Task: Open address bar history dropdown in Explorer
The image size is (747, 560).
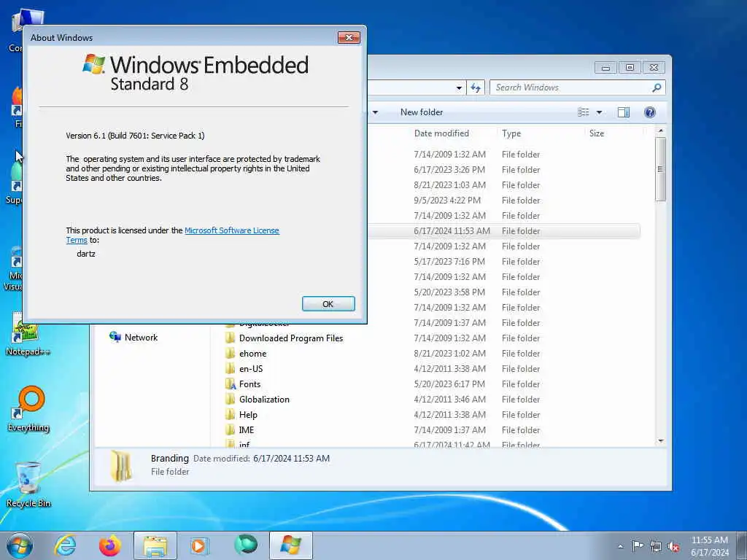Action: (x=459, y=87)
